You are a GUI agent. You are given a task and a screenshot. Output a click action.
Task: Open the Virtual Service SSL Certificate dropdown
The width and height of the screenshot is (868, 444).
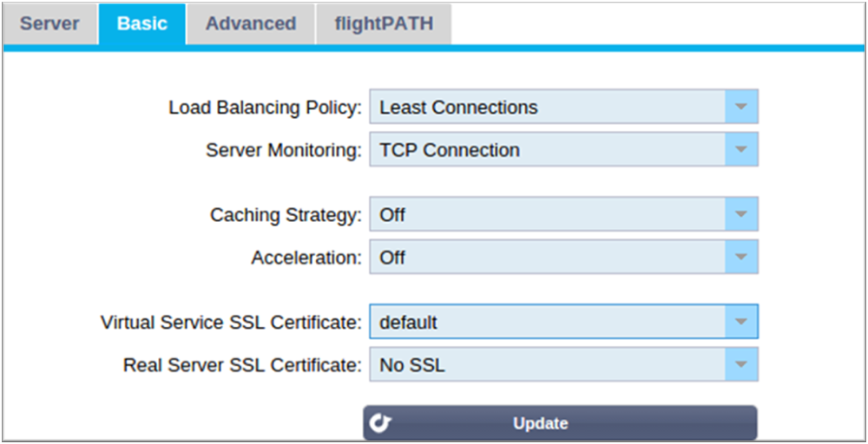(x=549, y=323)
